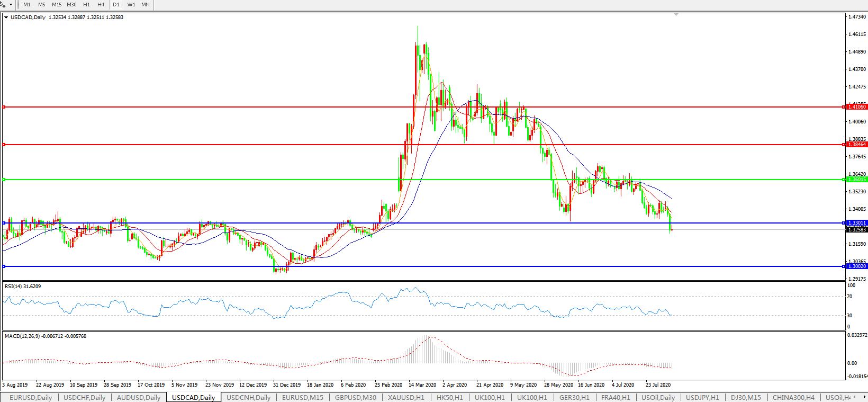Click the RSI(14) indicator label
868x402 pixels.
22,287
